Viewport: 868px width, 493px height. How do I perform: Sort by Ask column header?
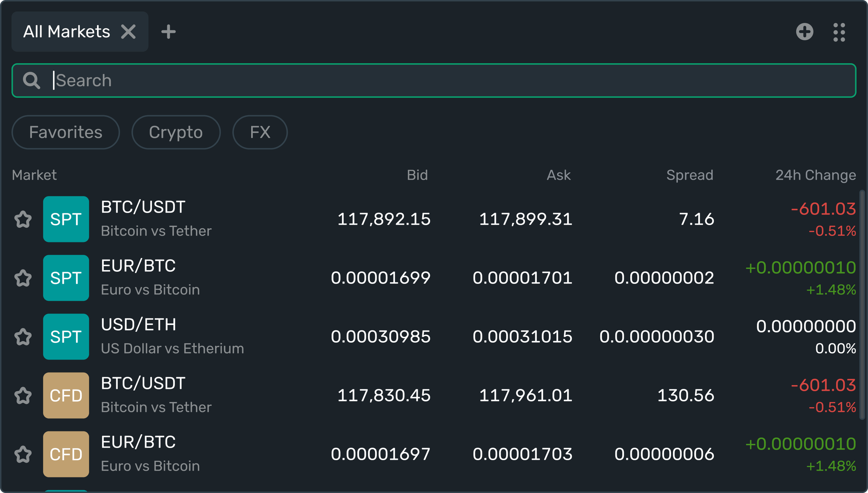tap(559, 175)
